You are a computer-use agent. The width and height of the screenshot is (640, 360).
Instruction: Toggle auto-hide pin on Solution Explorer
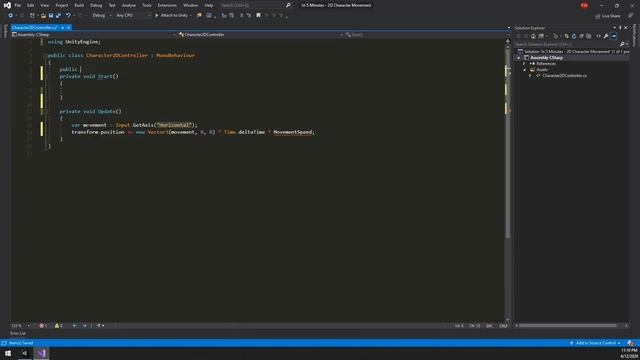point(620,28)
